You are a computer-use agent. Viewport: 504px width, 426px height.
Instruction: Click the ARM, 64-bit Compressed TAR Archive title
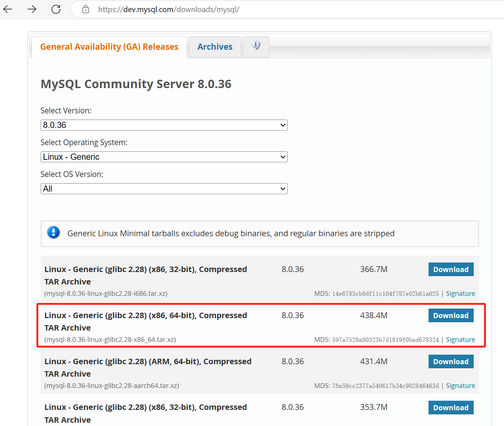click(x=148, y=367)
